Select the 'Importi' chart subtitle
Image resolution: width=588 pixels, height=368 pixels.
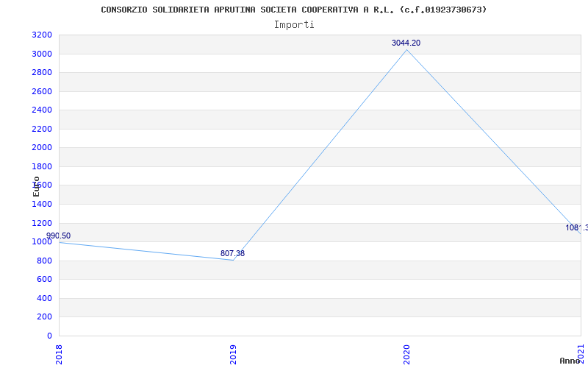click(x=294, y=25)
